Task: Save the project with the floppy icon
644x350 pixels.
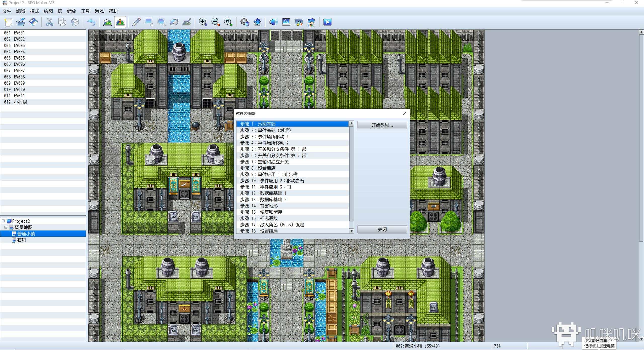Action: (33, 22)
